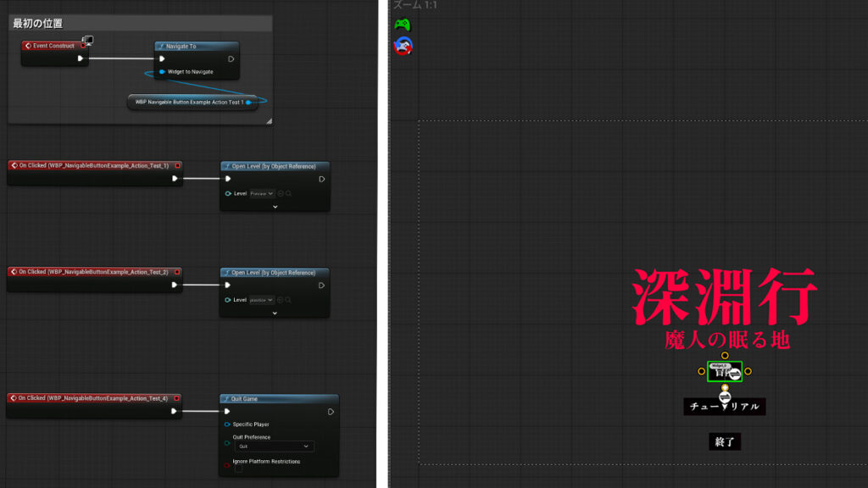
Task: Click the green gamepad icon in the designer
Action: [x=402, y=25]
